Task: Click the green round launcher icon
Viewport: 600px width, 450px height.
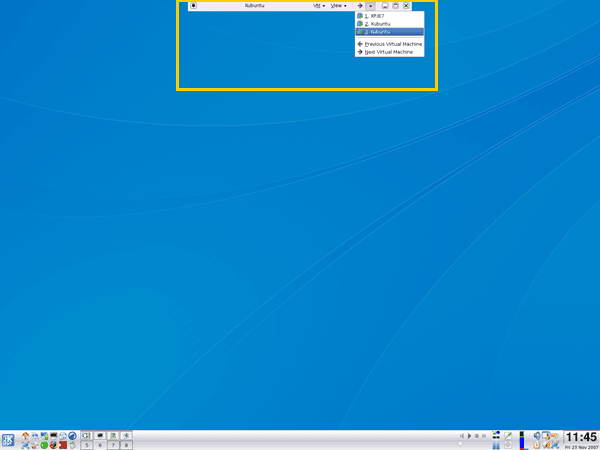Action: [x=44, y=445]
